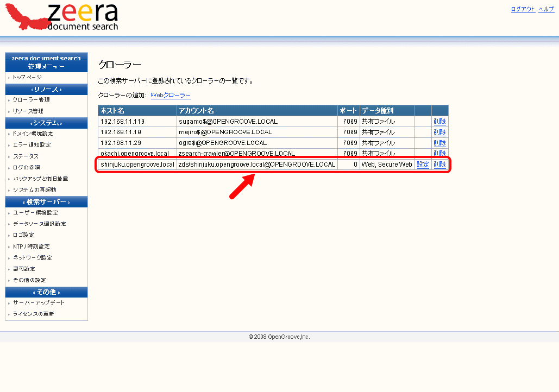This screenshot has height=392, width=559.
Task: Click account sugamo$@OPENGROOVE.LOCAL
Action: coord(228,122)
